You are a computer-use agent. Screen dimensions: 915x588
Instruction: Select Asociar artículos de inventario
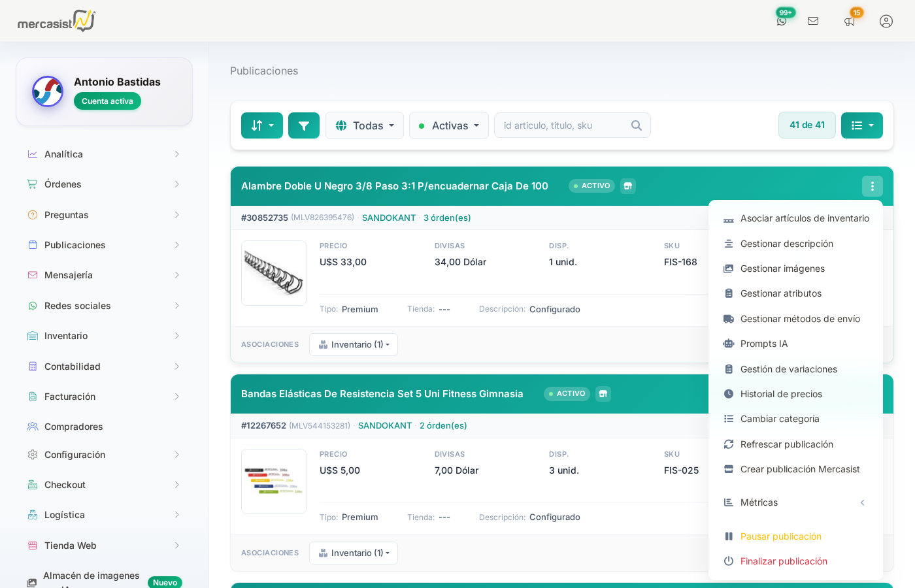click(795, 218)
